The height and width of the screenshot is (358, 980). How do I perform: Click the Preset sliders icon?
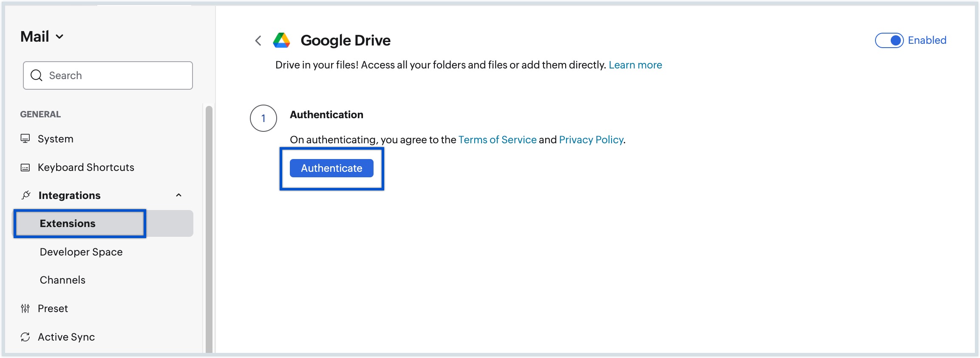pos(25,309)
